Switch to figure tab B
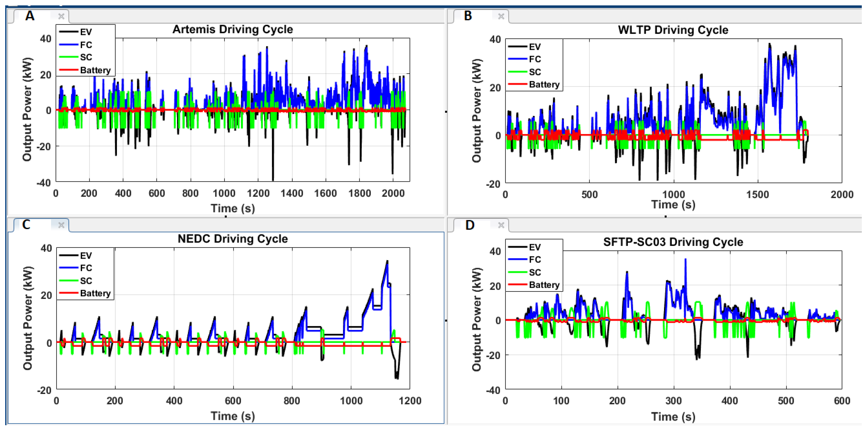 click(468, 16)
